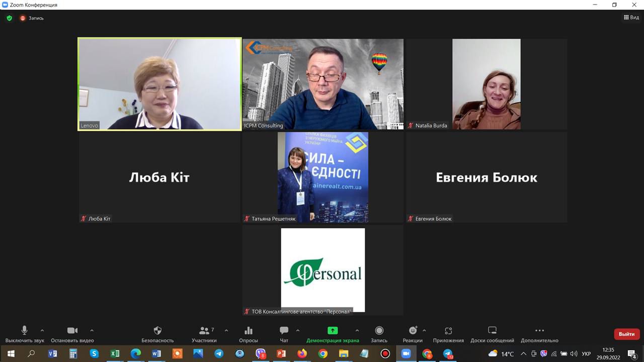Image resolution: width=644 pixels, height=362 pixels.
Task: Select the ICPM Consulting video tile
Action: (x=323, y=84)
